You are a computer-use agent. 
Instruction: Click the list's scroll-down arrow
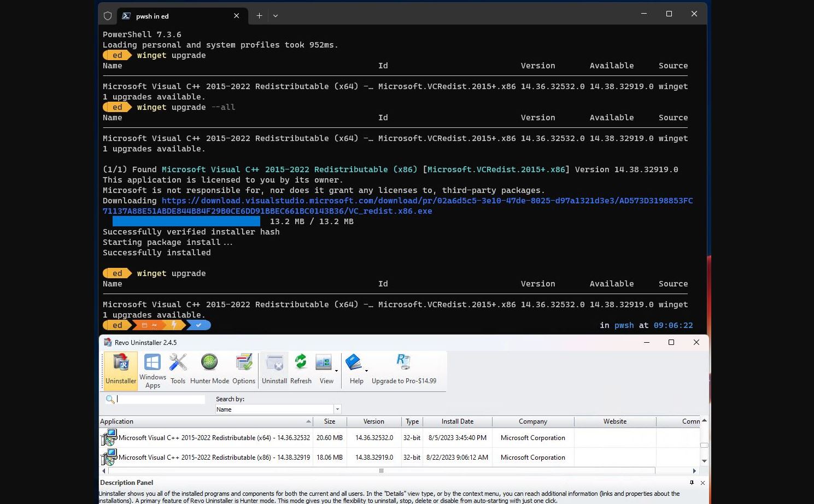pos(704,461)
